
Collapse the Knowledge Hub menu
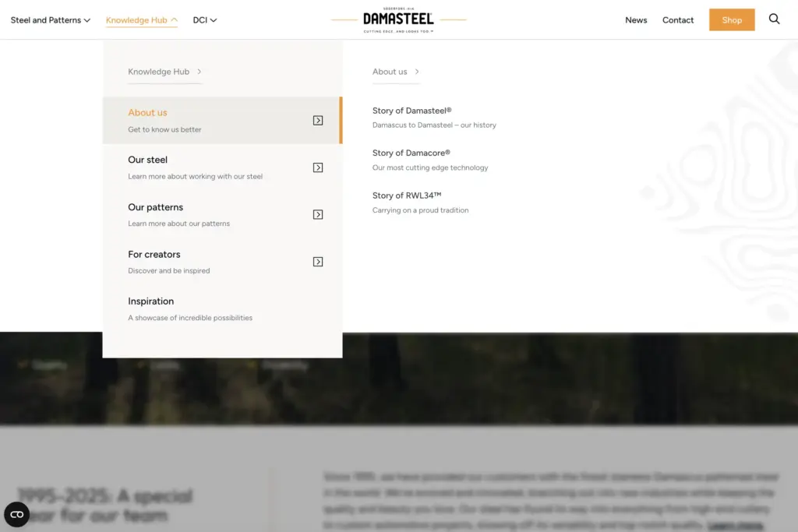[141, 20]
